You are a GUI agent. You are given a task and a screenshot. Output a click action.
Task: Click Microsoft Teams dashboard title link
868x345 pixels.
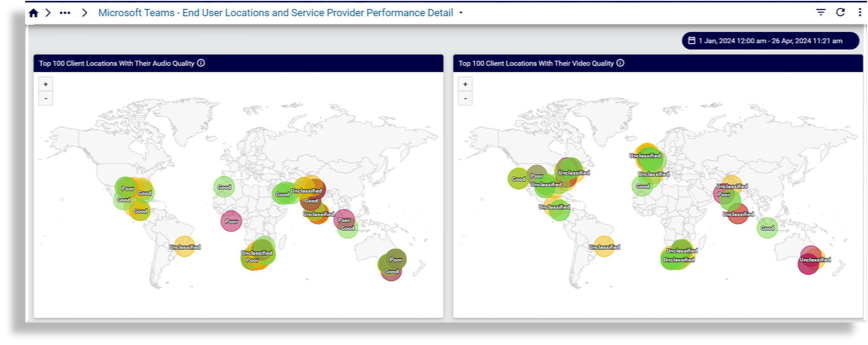[275, 13]
